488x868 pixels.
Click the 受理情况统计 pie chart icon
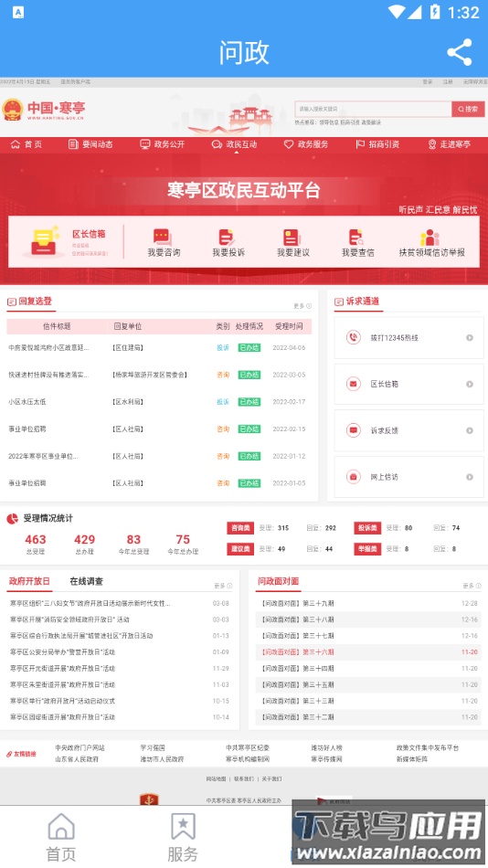pyautogui.click(x=12, y=519)
